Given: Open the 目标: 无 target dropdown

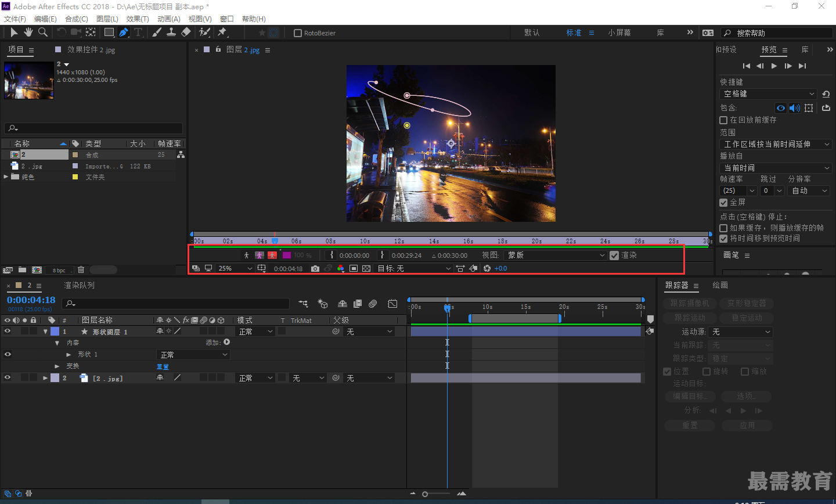Looking at the screenshot, I should click(x=415, y=268).
